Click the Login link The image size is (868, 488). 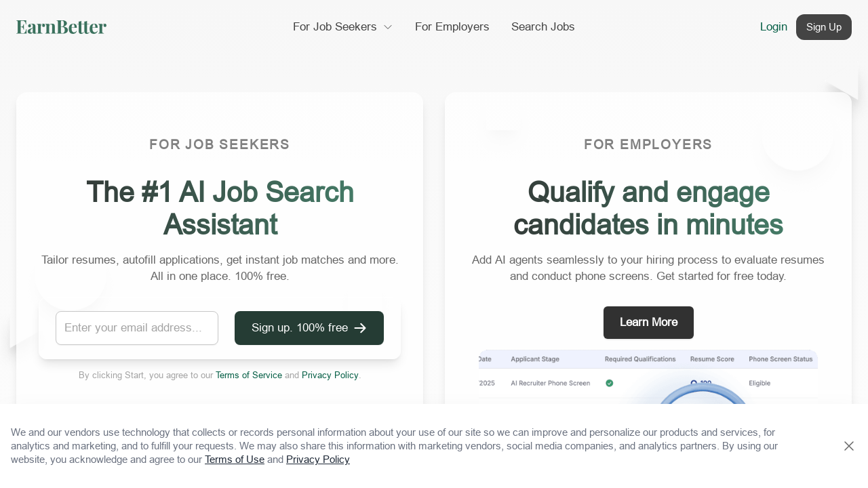tap(773, 26)
